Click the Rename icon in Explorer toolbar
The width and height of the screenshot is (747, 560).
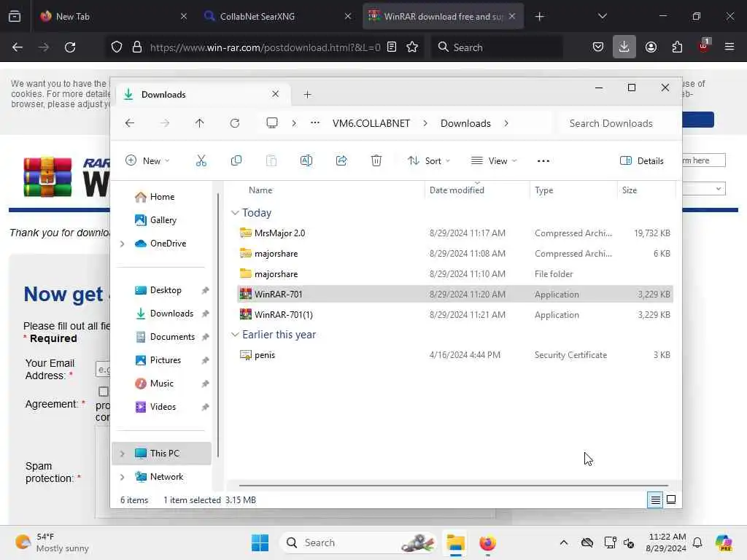tap(306, 161)
